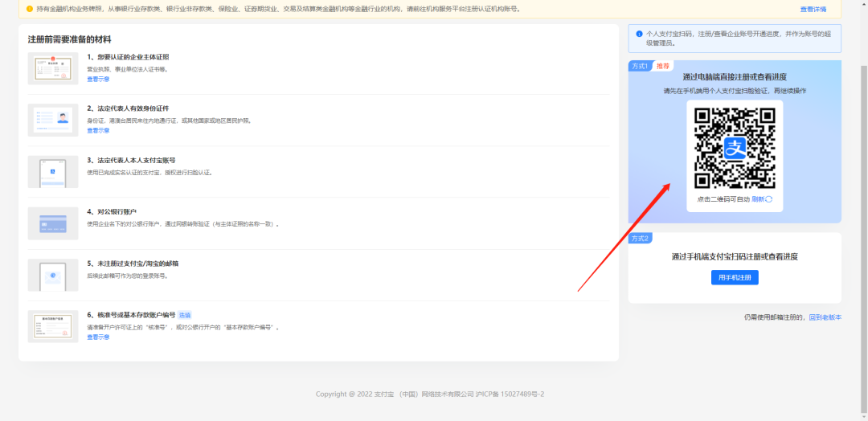The width and height of the screenshot is (868, 421).
Task: Open 查看示意 under 核准号或基本存款账户编号
Action: [x=98, y=337]
